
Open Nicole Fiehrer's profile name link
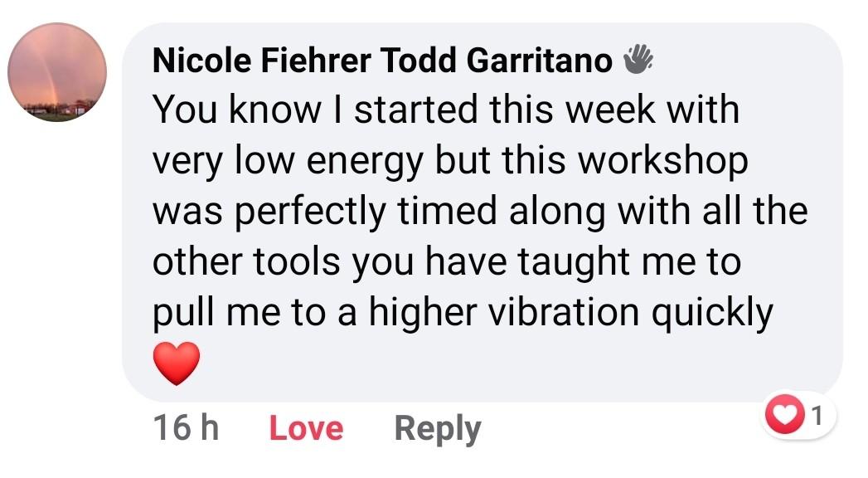coord(262,60)
